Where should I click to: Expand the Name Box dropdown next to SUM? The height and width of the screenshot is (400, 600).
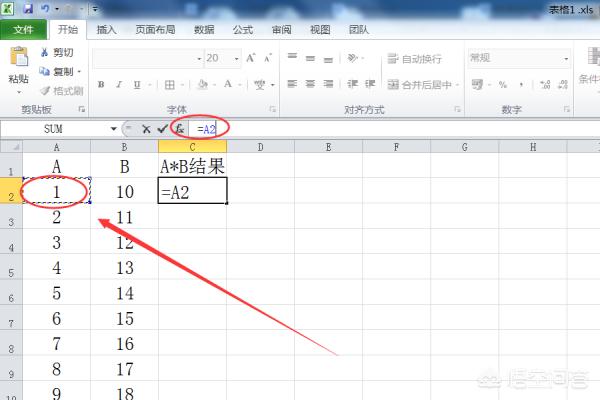tap(113, 129)
